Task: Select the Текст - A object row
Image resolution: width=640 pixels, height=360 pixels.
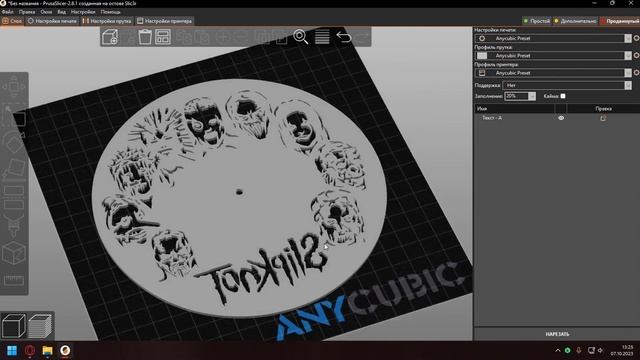Action: point(557,118)
